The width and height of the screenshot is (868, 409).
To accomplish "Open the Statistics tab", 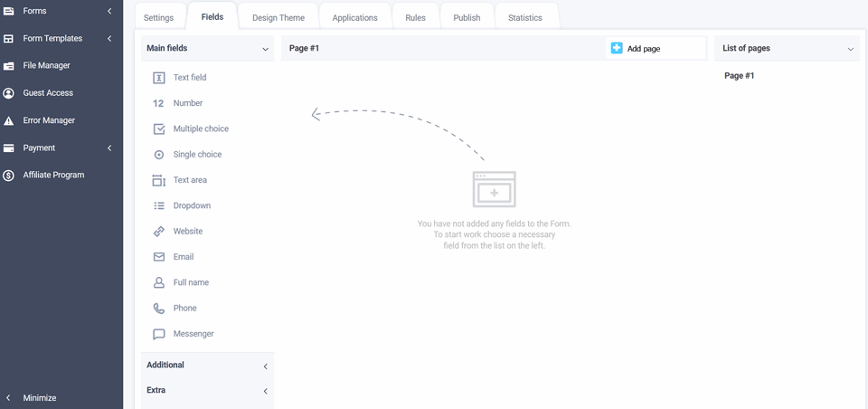I will pos(525,18).
